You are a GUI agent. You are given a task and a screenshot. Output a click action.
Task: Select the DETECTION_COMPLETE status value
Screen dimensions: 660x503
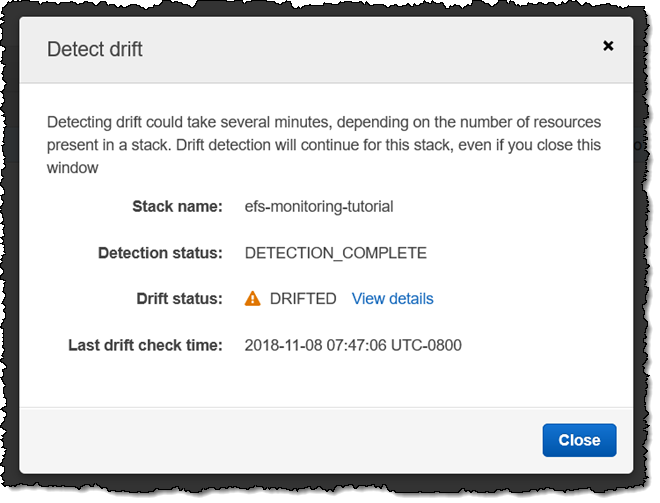[x=335, y=253]
